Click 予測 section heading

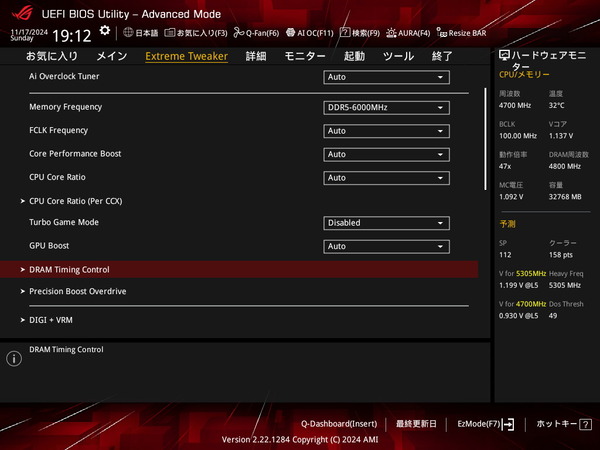[507, 224]
